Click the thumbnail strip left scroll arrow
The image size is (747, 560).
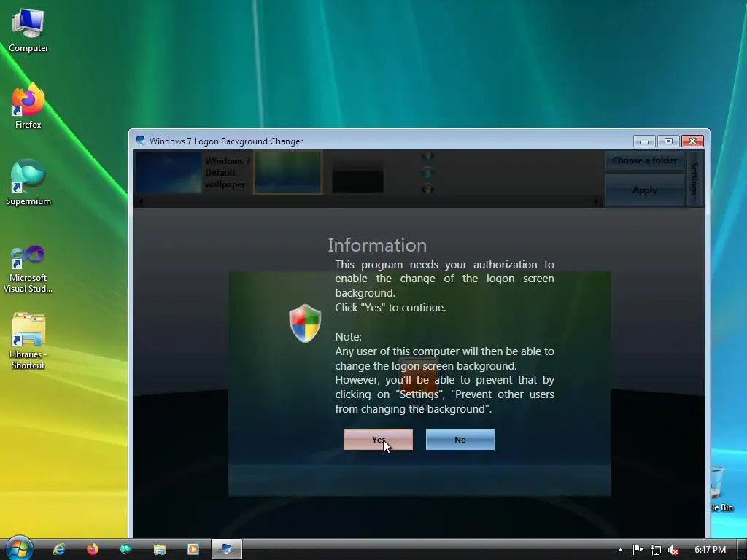point(139,202)
